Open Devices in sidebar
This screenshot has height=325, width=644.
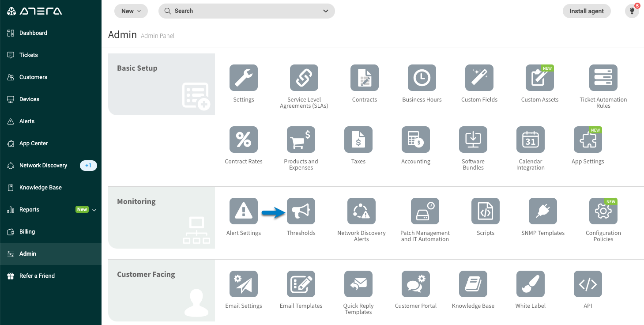point(51,99)
